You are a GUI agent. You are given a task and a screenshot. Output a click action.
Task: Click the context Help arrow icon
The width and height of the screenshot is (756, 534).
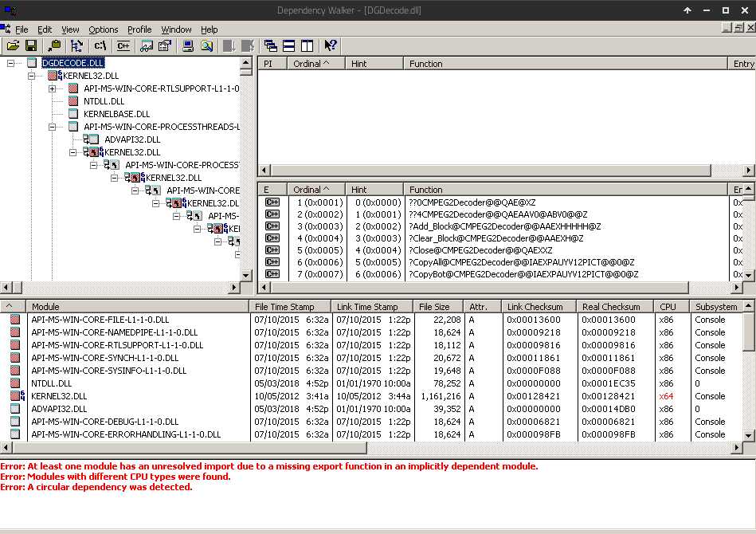coord(331,46)
